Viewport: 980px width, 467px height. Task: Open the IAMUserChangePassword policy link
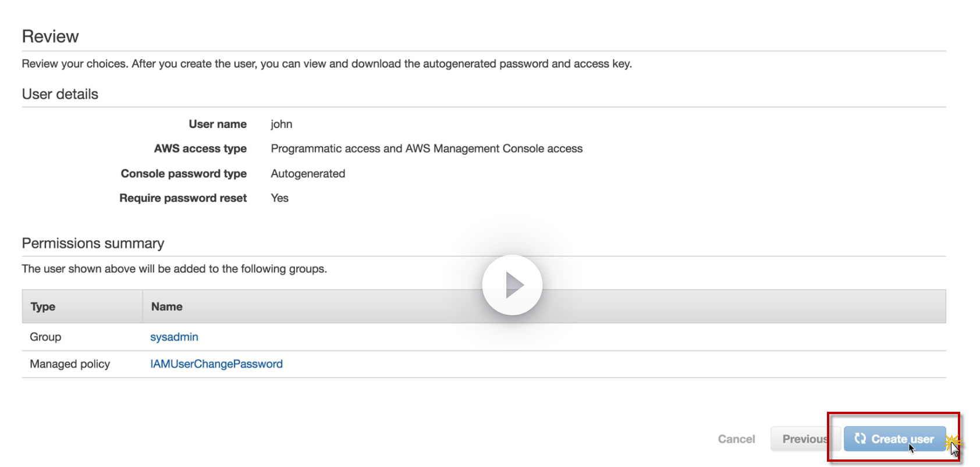216,364
